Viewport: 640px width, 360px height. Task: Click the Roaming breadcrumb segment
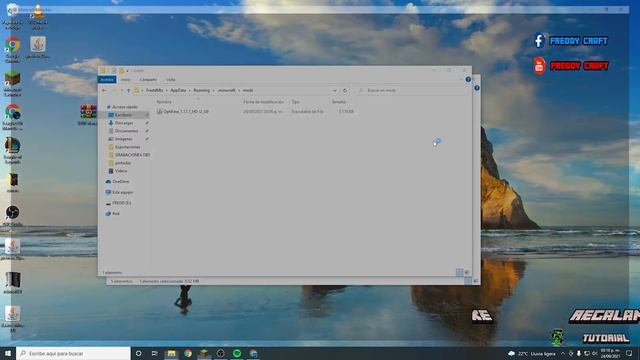pos(201,90)
